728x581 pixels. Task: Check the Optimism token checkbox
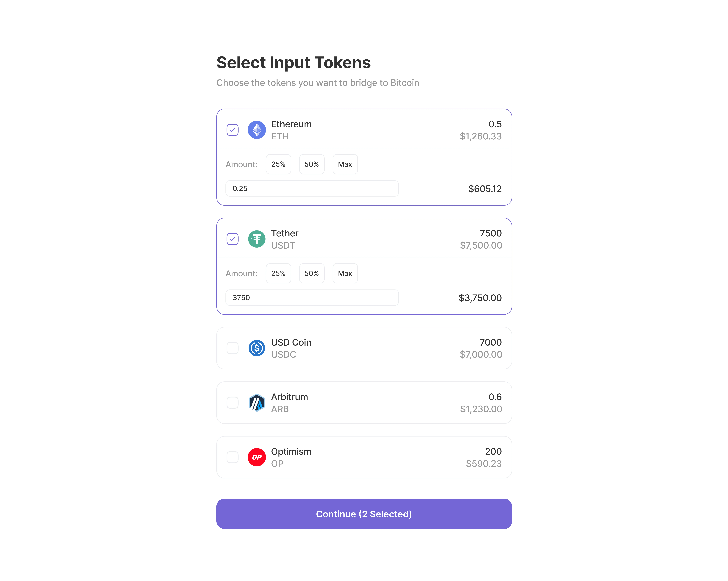click(232, 457)
